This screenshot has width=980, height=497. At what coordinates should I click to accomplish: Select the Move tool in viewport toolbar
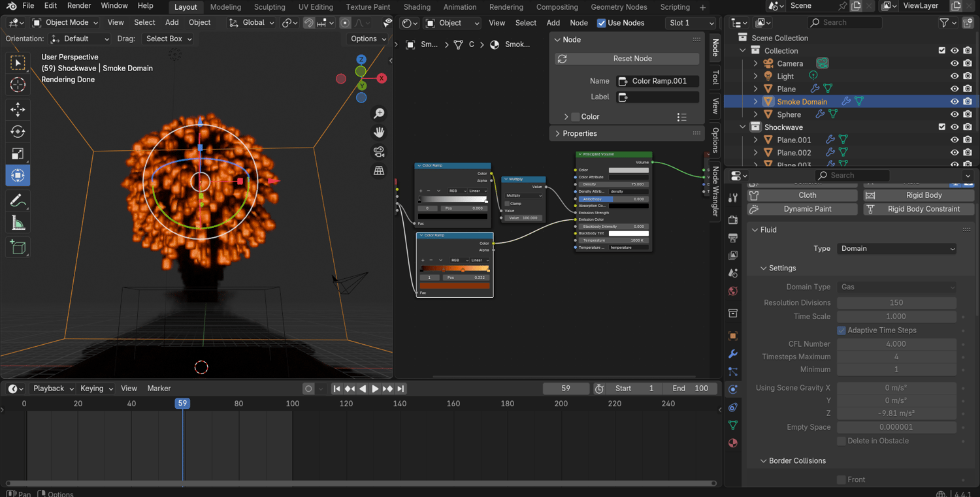point(18,109)
